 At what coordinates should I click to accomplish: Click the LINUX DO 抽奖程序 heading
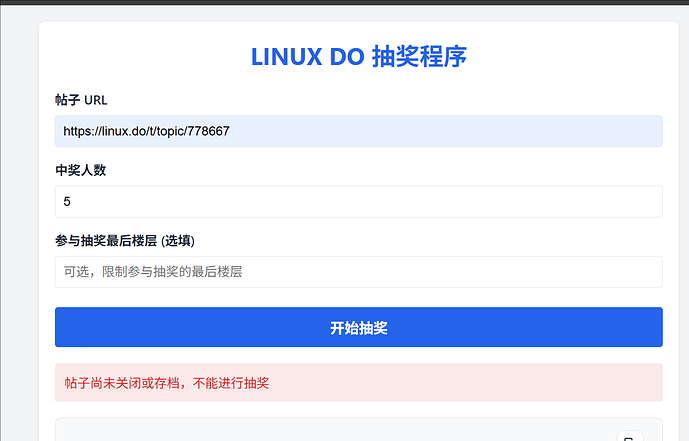(359, 57)
